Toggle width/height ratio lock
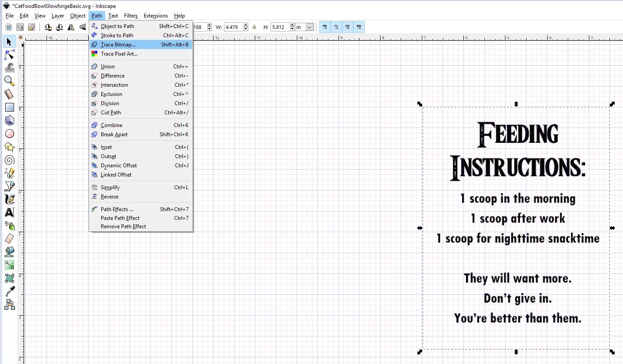The image size is (623, 364). 254,27
